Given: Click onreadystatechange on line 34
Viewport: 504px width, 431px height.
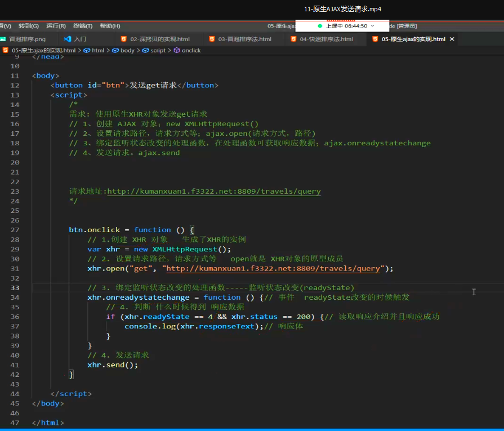Looking at the screenshot, I should pyautogui.click(x=148, y=297).
